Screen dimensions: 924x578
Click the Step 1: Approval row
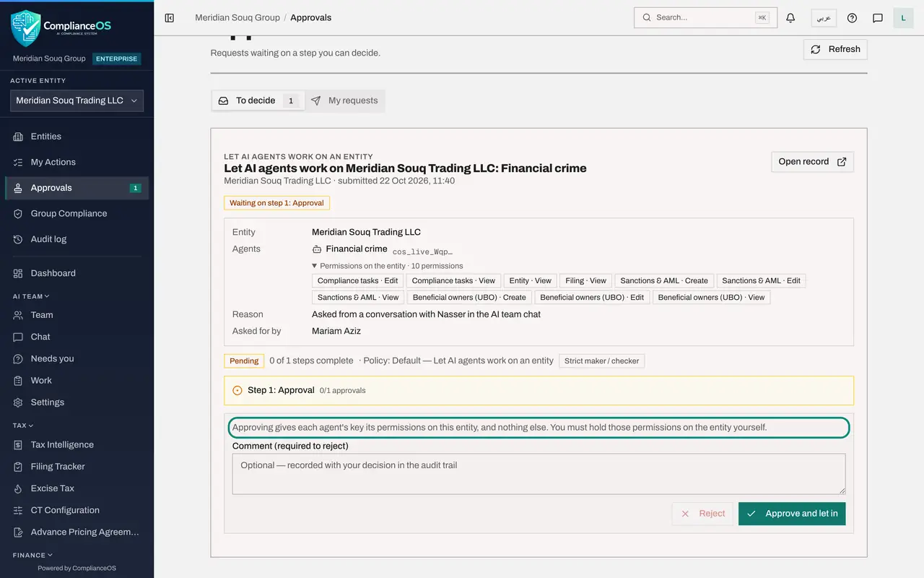[x=539, y=390]
